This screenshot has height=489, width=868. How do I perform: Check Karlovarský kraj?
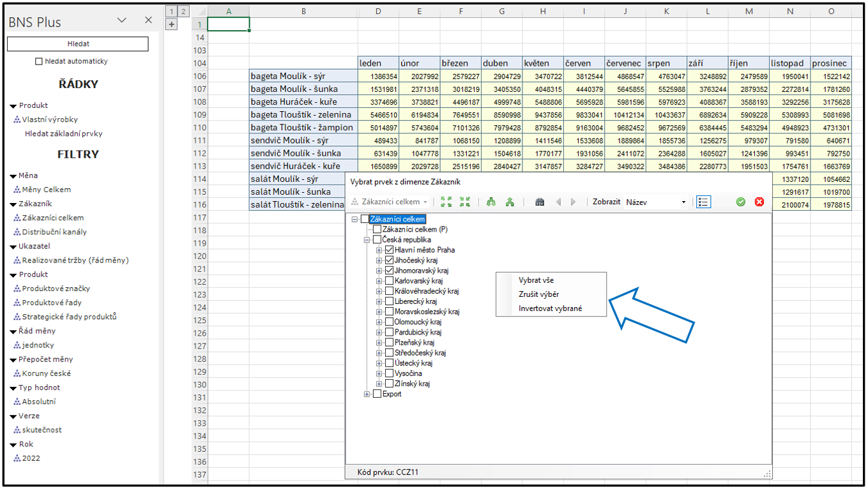pos(390,281)
